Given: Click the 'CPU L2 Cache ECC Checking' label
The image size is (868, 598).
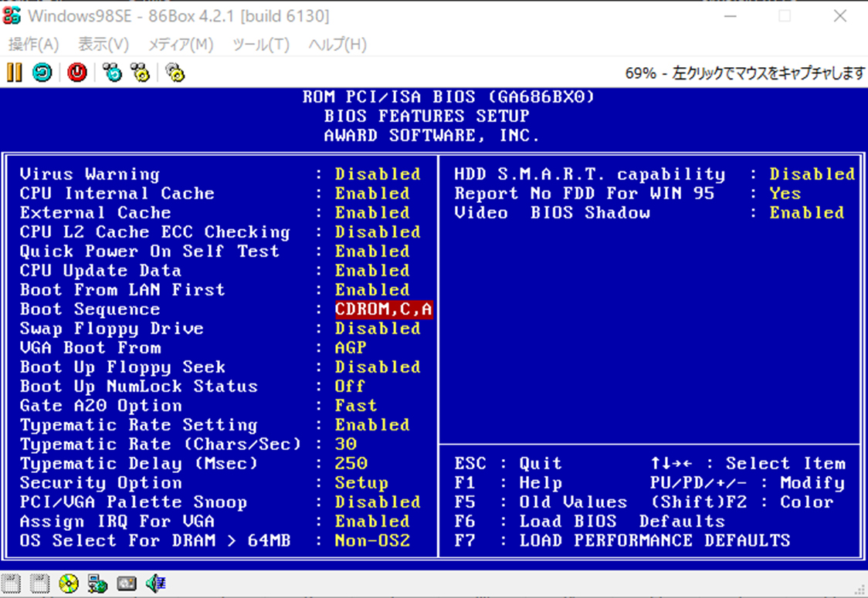Looking at the screenshot, I should click(155, 232).
